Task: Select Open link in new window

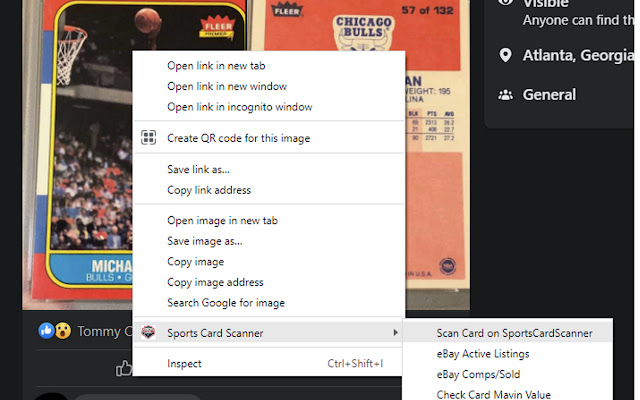Action: click(x=269, y=86)
